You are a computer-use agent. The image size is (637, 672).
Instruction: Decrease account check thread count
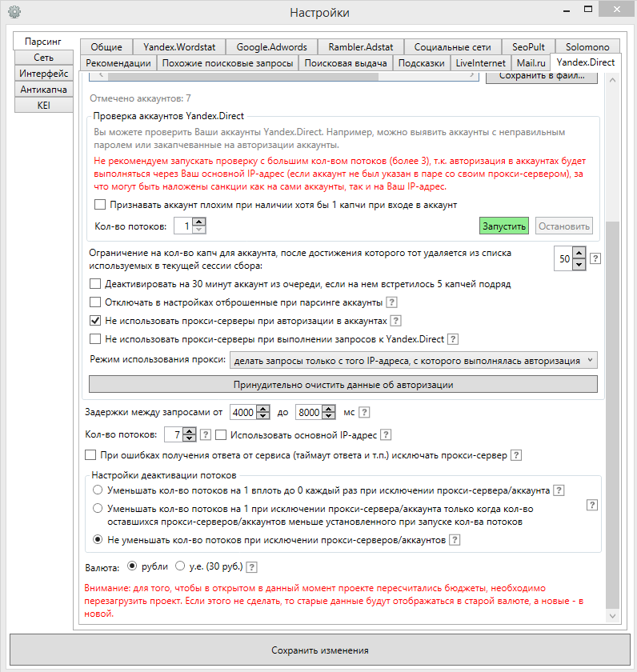point(199,230)
